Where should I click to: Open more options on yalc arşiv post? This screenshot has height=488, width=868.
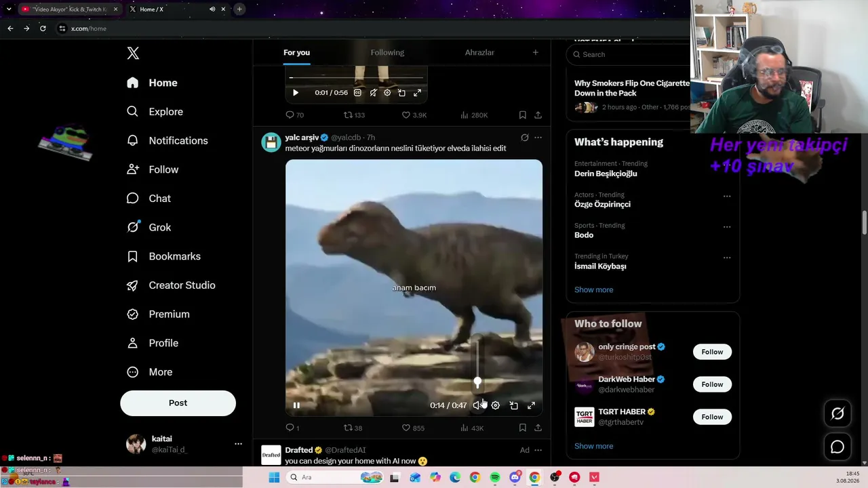point(538,138)
